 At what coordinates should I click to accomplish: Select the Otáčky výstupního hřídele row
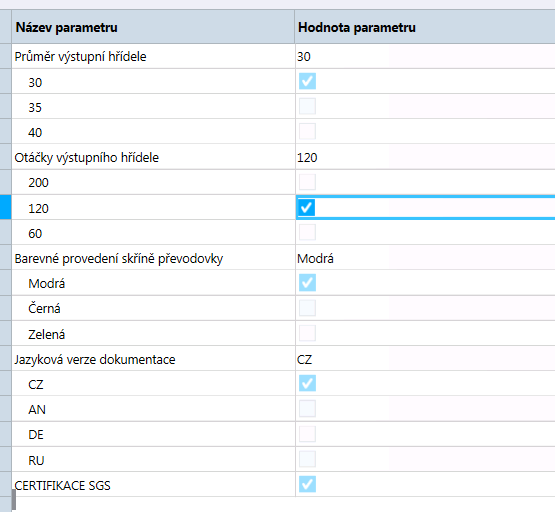tap(283, 157)
